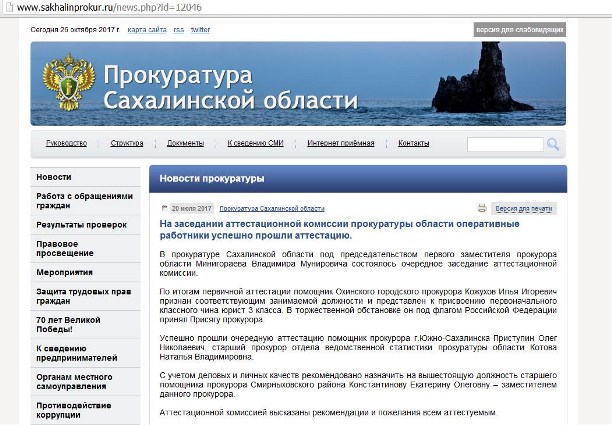Screen dimensions: 612x425
Task: Select 'Органам местного самоуправления' sidebar item
Action: click(85, 382)
